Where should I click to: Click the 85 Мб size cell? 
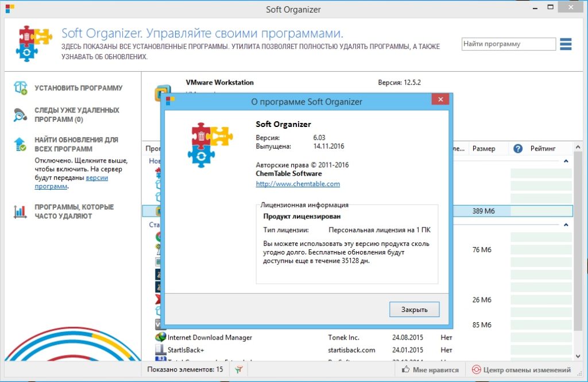(x=482, y=325)
